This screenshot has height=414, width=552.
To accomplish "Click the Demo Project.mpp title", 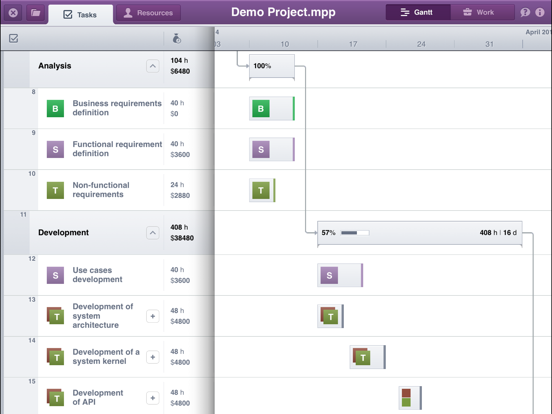I will click(x=283, y=12).
